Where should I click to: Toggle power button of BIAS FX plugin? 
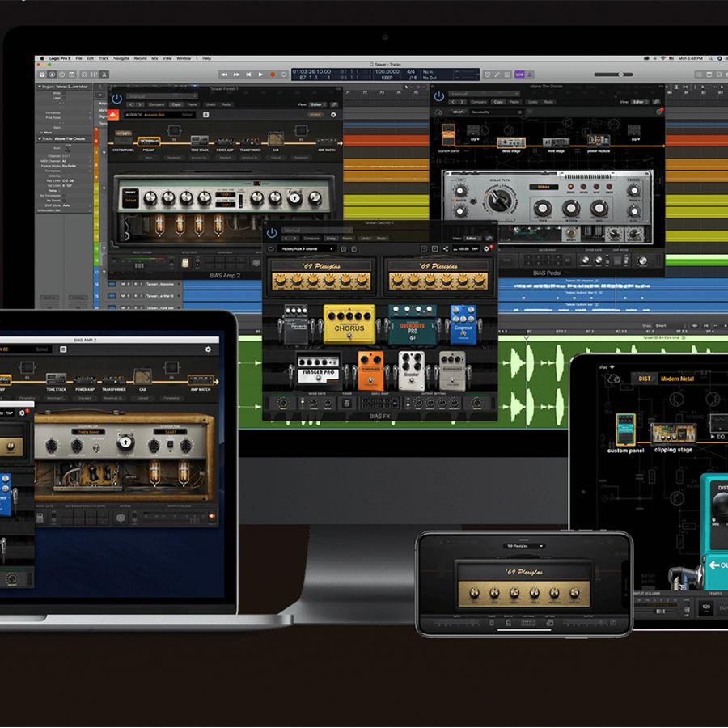pyautogui.click(x=272, y=233)
